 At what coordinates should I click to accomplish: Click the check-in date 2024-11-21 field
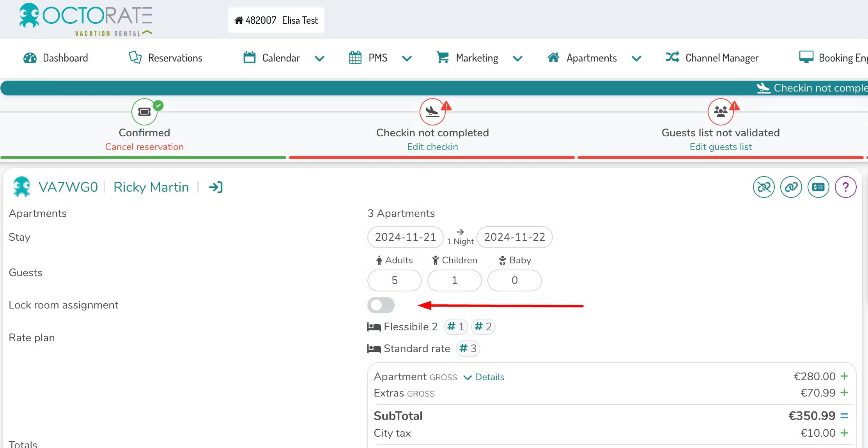[405, 237]
